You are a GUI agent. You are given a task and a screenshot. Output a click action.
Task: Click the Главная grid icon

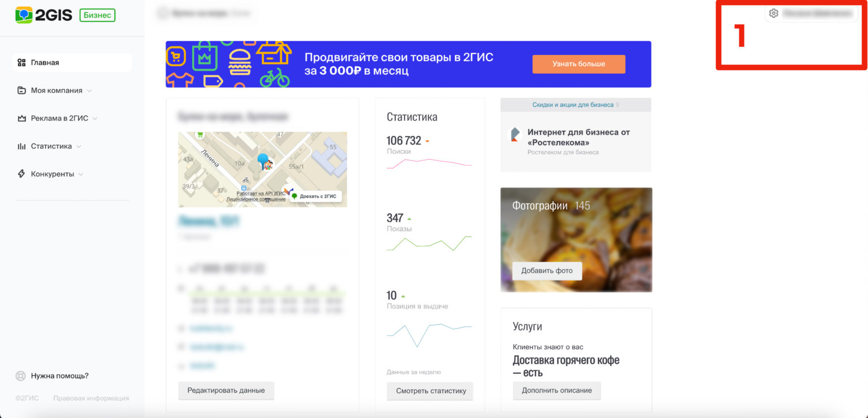[x=21, y=63]
